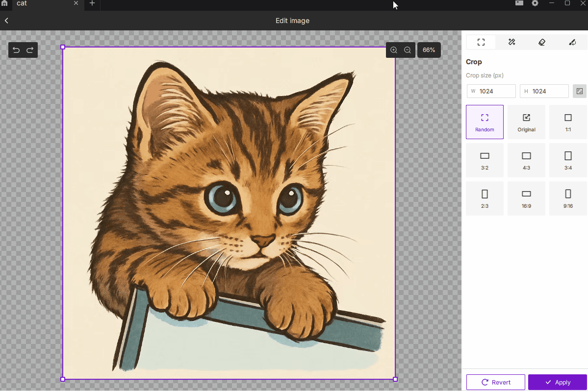Click the Revert button

495,382
